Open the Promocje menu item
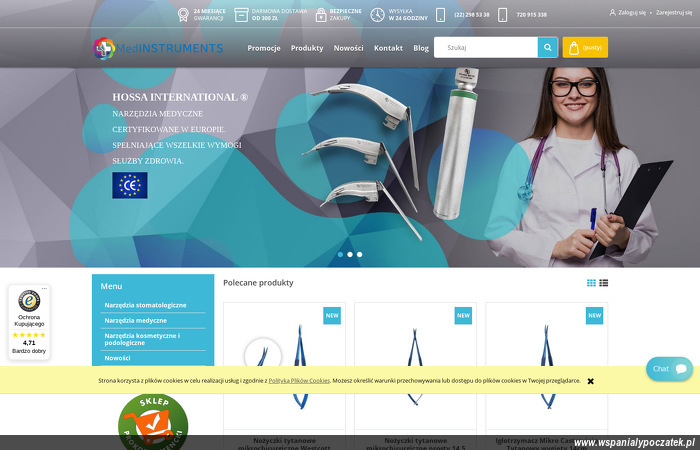The height and width of the screenshot is (450, 700). click(264, 48)
